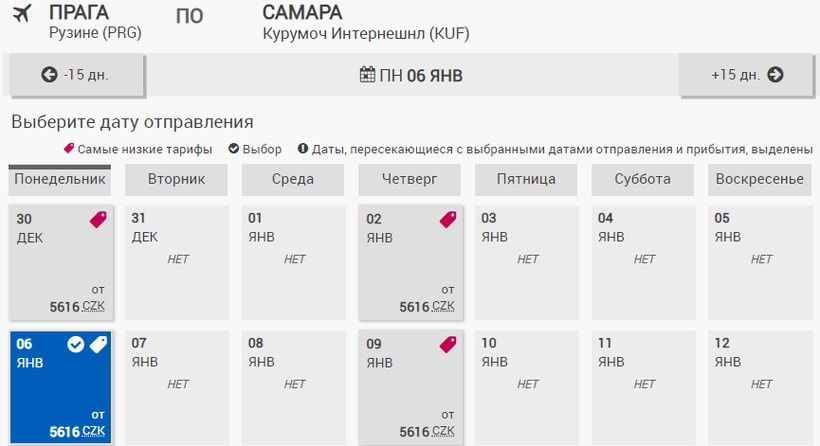The width and height of the screenshot is (820, 446).
Task: Click the selected checkmark on 06 ЯНВ
Action: click(76, 345)
